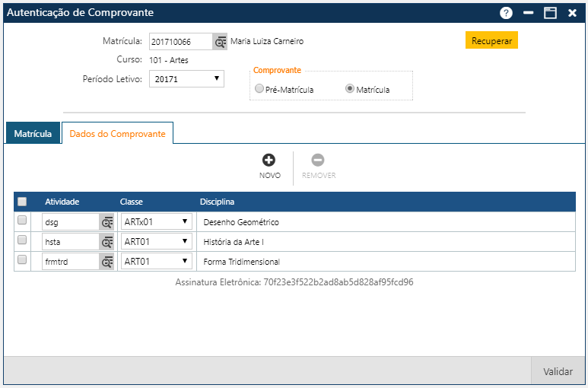Open class dropdown for História da Arte I

tap(157, 242)
